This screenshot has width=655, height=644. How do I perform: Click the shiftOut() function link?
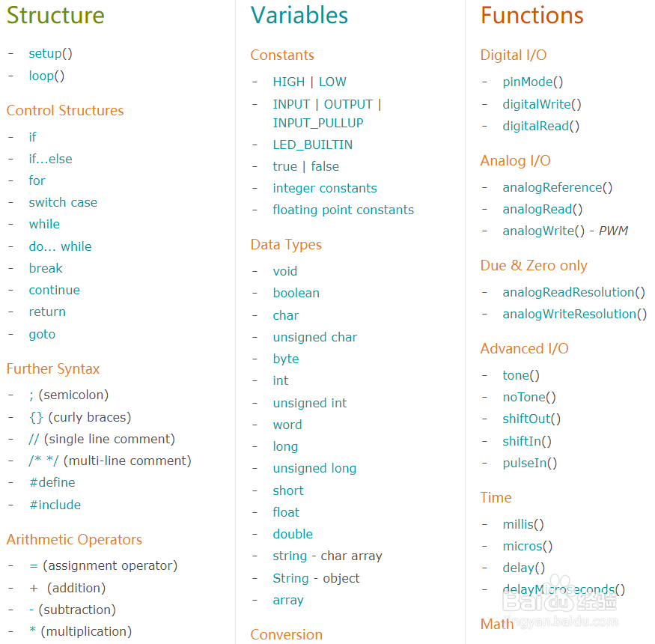click(x=531, y=419)
